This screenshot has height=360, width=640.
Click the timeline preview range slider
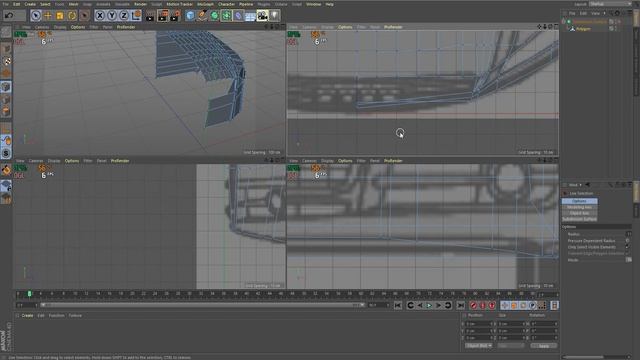click(202, 305)
